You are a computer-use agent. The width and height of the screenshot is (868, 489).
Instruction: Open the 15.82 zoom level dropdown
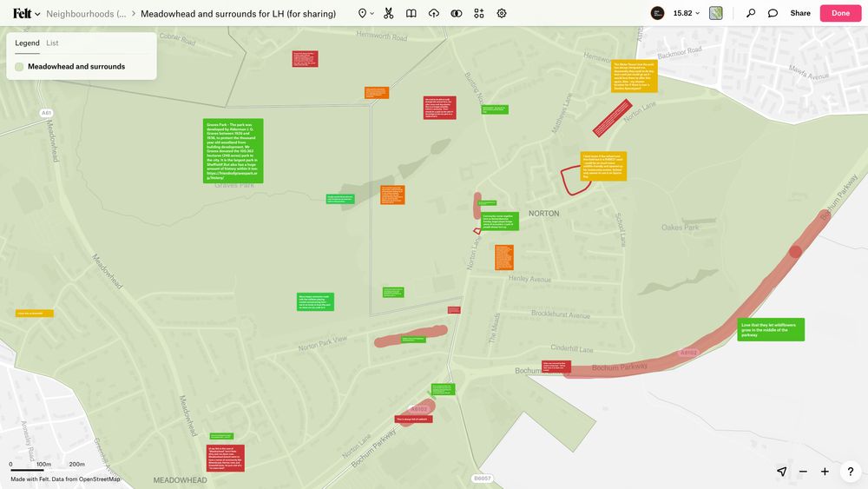pos(687,13)
